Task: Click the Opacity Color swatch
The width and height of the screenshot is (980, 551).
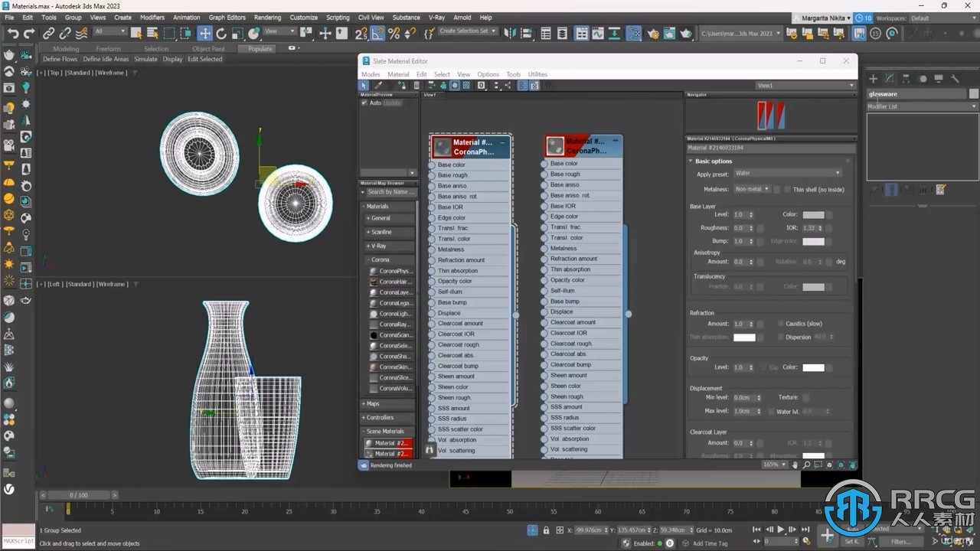Action: [x=813, y=367]
